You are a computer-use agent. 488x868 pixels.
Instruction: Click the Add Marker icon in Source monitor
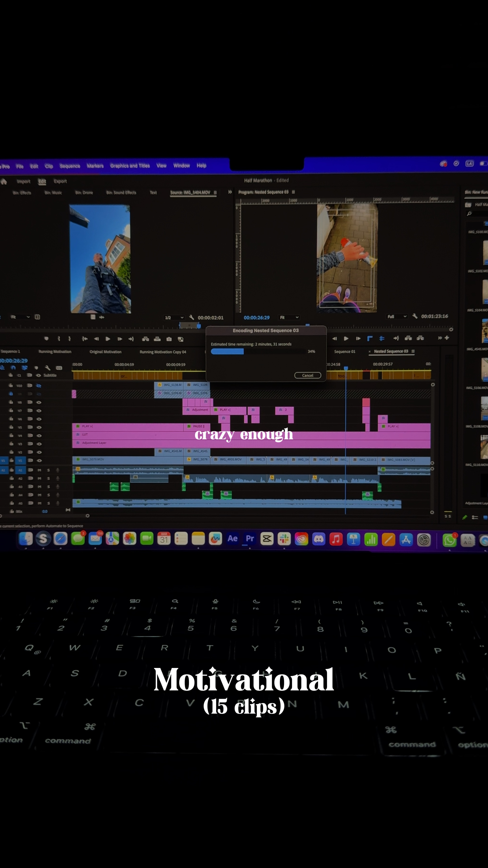point(47,339)
